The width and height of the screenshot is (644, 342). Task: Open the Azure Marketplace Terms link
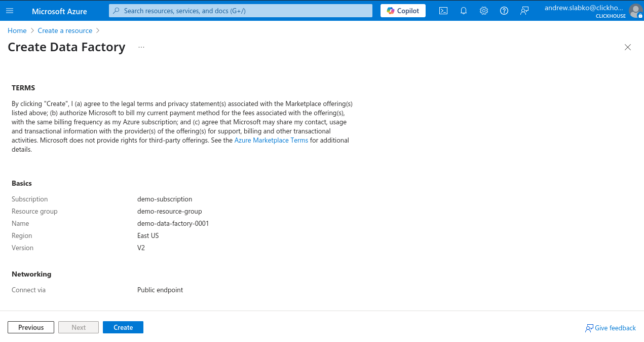click(x=271, y=140)
